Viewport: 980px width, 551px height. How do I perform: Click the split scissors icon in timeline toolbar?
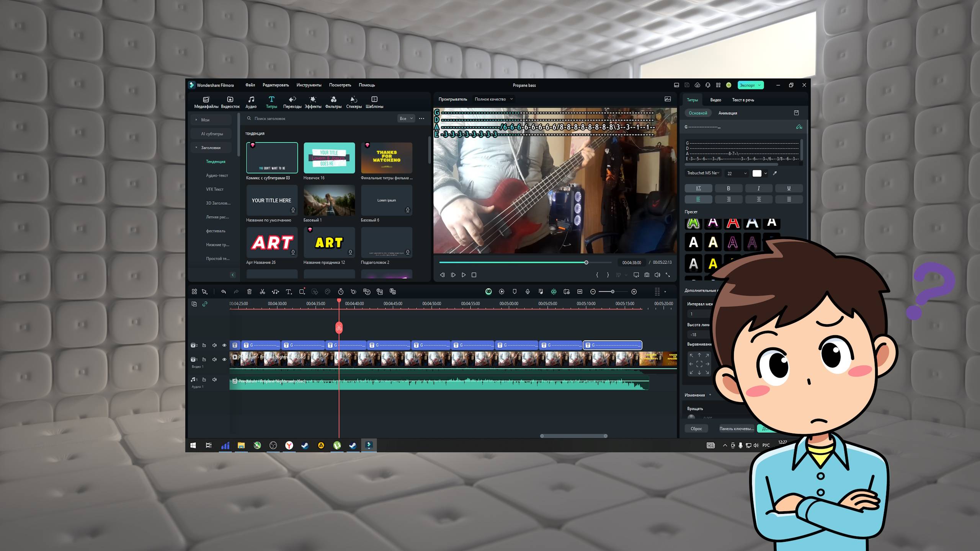[262, 292]
